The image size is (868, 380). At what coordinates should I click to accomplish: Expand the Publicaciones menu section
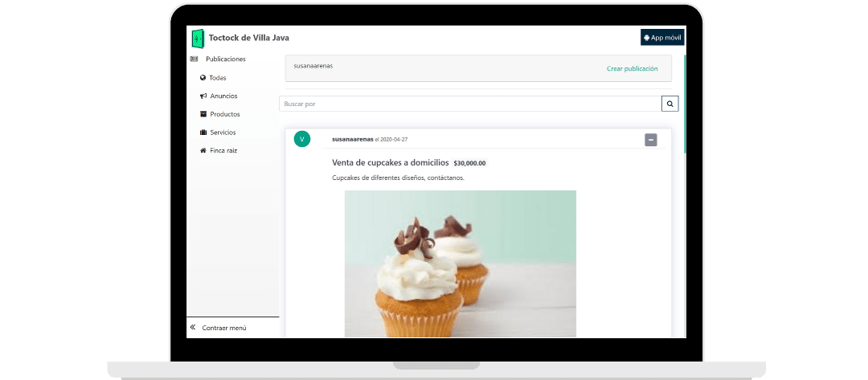tap(225, 59)
